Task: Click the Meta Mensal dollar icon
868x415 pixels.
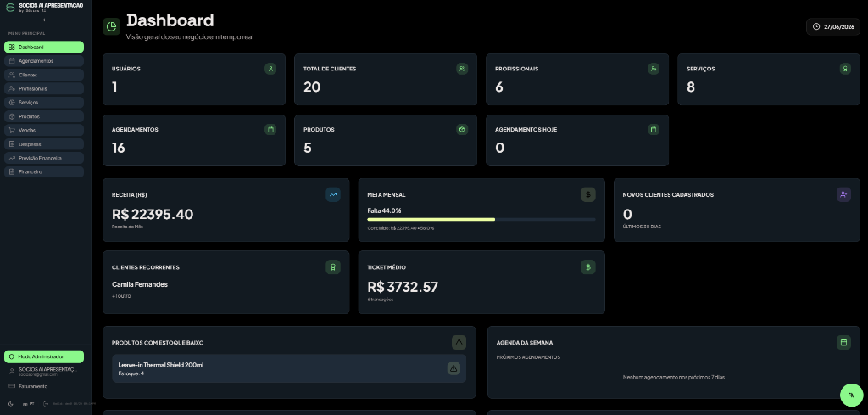Action: (588, 194)
